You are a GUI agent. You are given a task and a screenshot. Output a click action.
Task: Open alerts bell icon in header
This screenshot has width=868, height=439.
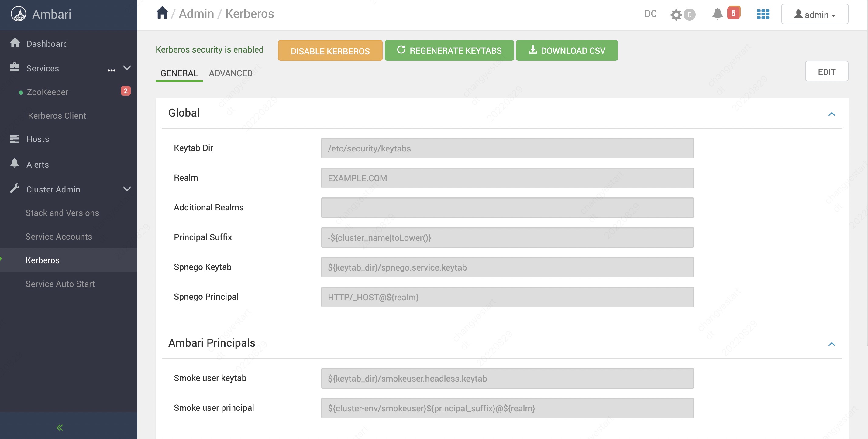(x=717, y=14)
